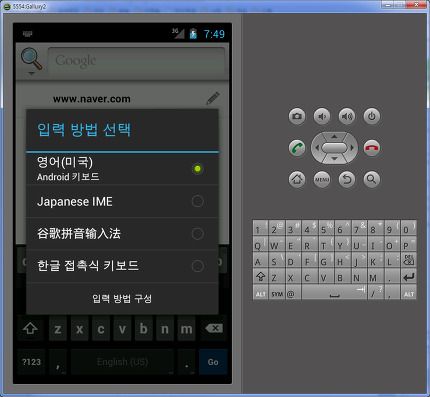Click the emulator MENU button
This screenshot has width=430, height=397.
(322, 179)
